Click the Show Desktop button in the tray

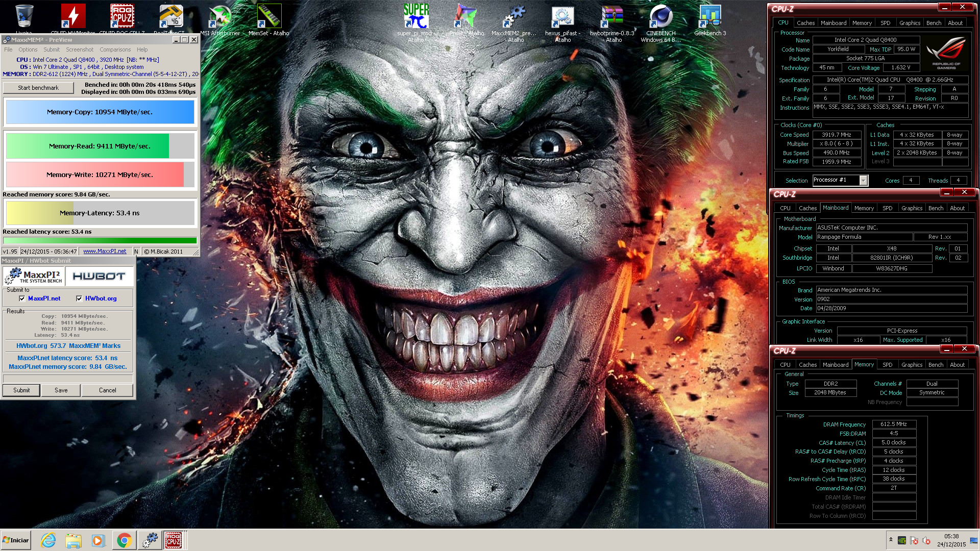tap(974, 540)
